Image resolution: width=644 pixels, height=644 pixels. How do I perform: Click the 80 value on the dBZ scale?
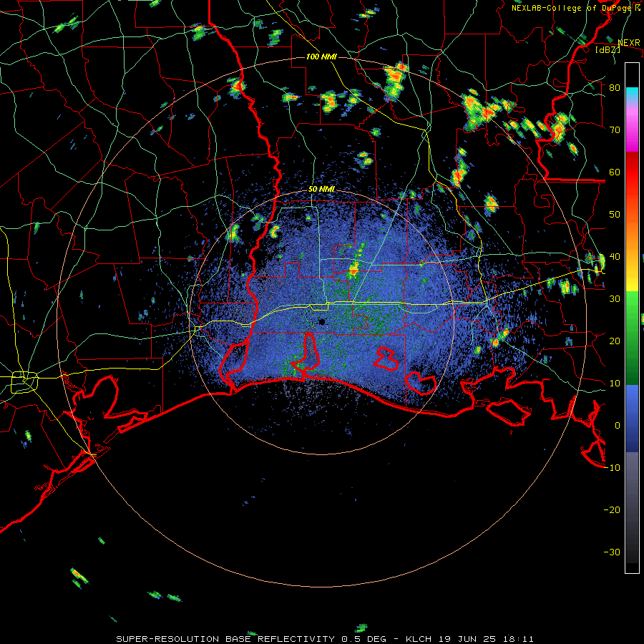(615, 88)
